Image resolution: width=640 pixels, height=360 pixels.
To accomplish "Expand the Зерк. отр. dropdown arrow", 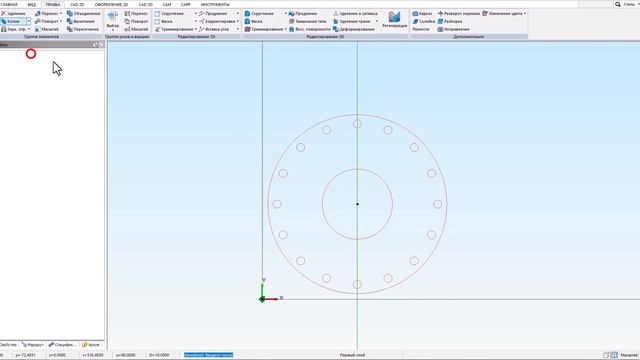I will click(29, 29).
